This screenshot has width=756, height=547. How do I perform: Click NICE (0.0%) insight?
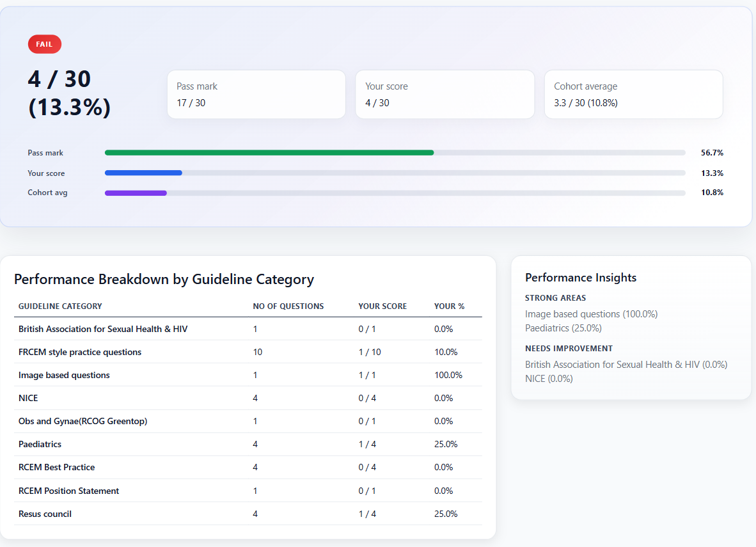point(549,379)
